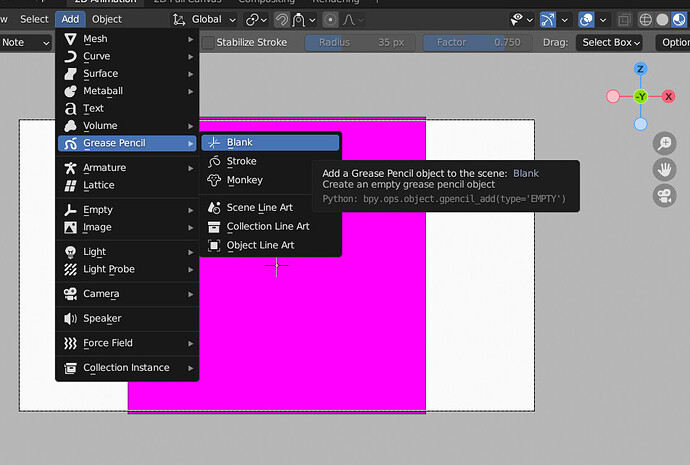Expand the Mesh submenu
The height and width of the screenshot is (465, 690).
tap(127, 39)
